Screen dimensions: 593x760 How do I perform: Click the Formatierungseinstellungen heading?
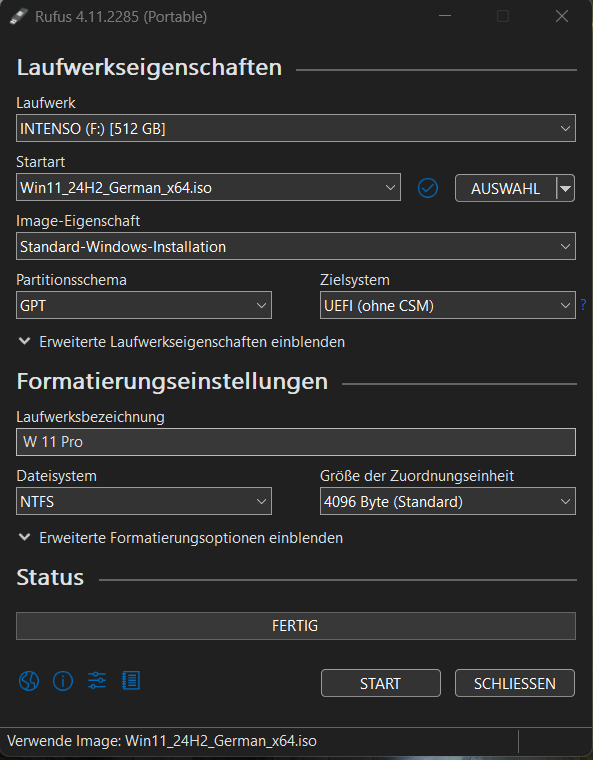(x=172, y=381)
